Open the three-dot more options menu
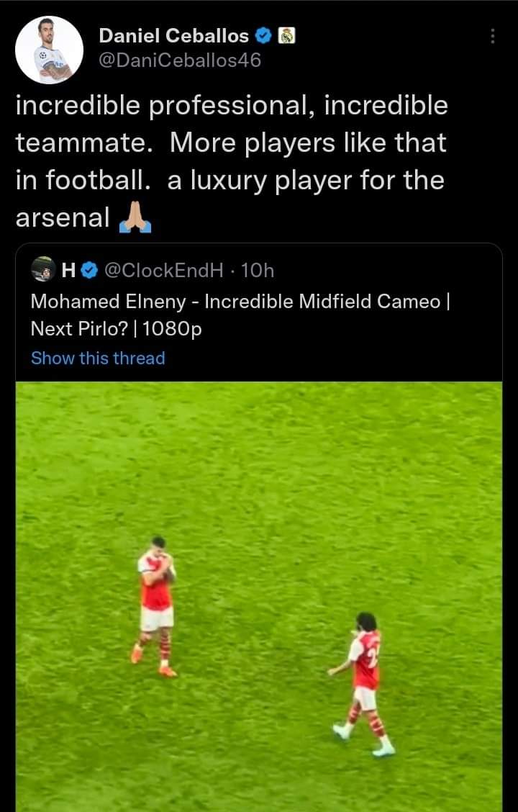 492,36
